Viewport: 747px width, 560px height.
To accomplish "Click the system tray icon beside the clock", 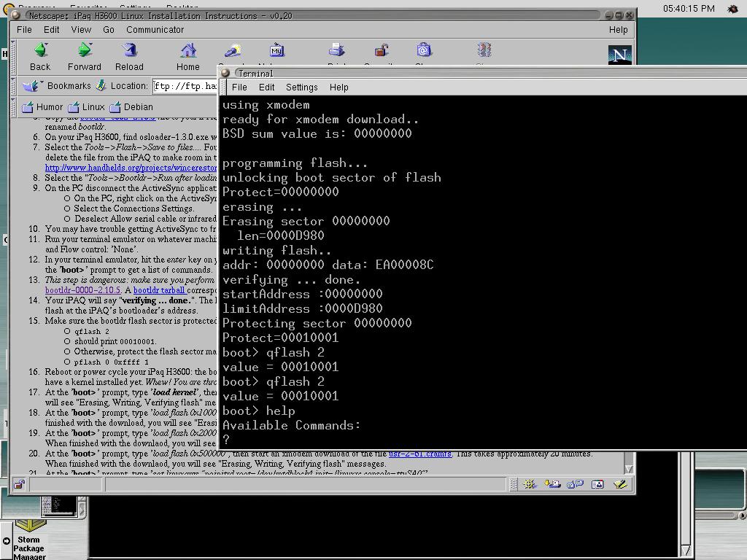I will point(732,9).
